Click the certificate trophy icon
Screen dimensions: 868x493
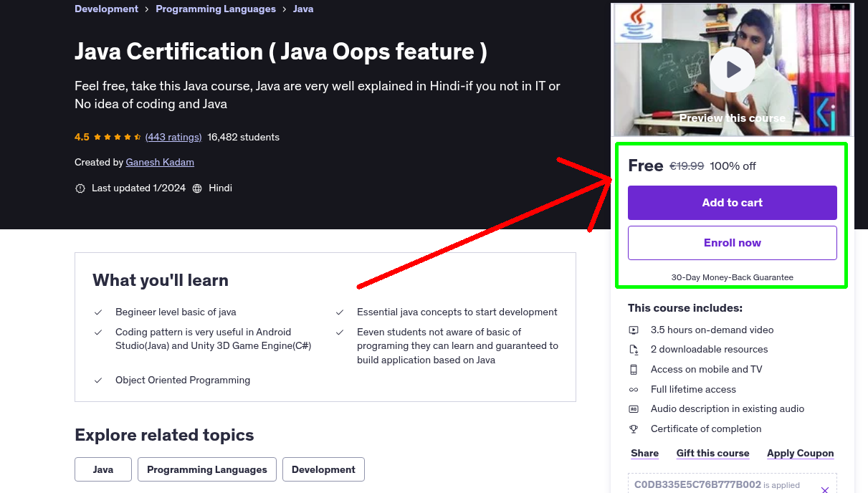(634, 429)
